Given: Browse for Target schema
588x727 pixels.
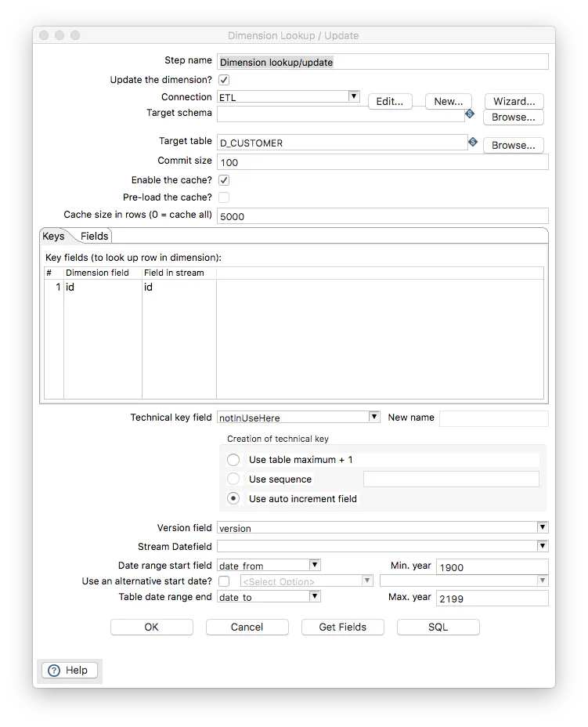Looking at the screenshot, I should [514, 118].
